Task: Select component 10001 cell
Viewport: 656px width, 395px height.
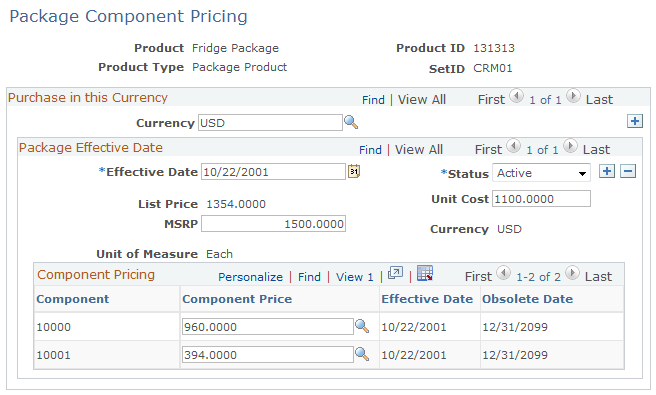Action: tap(107, 355)
